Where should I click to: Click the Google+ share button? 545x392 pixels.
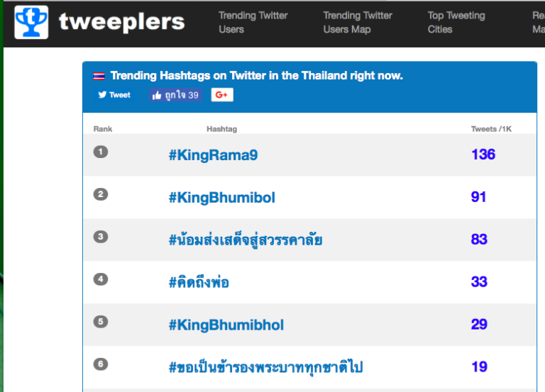222,95
